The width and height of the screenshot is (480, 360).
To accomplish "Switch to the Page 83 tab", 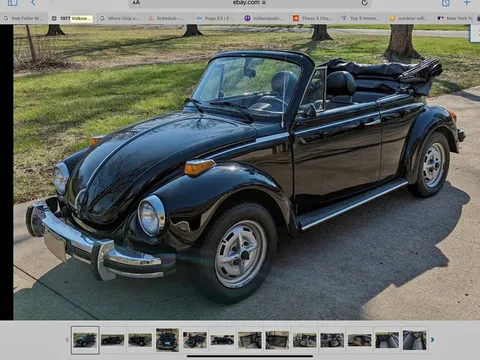I will [217, 18].
